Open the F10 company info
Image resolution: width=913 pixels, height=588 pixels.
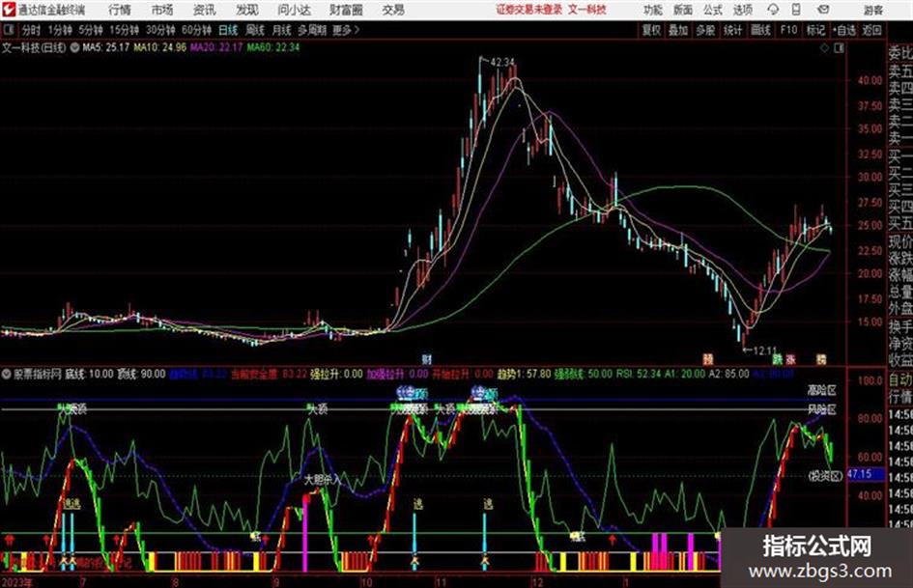coord(788,30)
